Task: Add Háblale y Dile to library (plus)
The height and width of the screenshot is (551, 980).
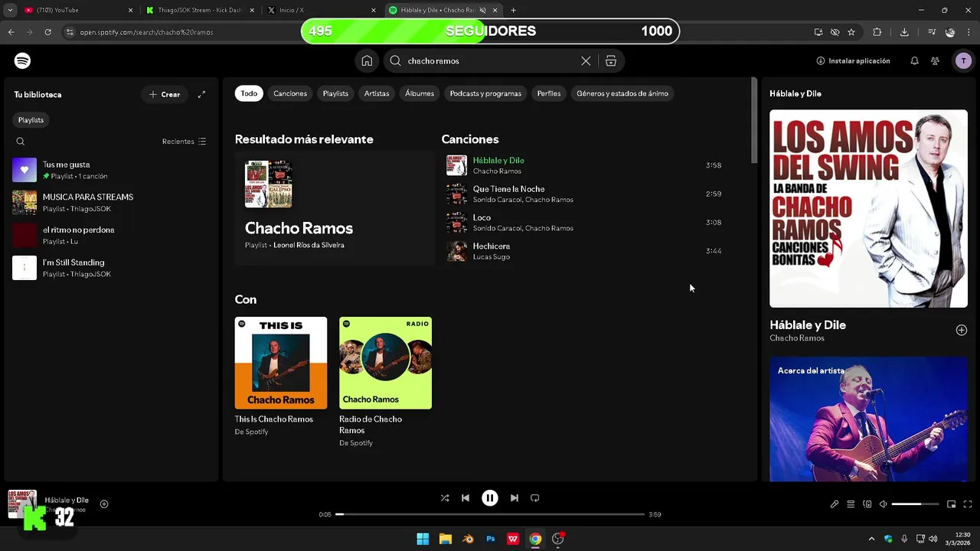Action: tap(962, 330)
